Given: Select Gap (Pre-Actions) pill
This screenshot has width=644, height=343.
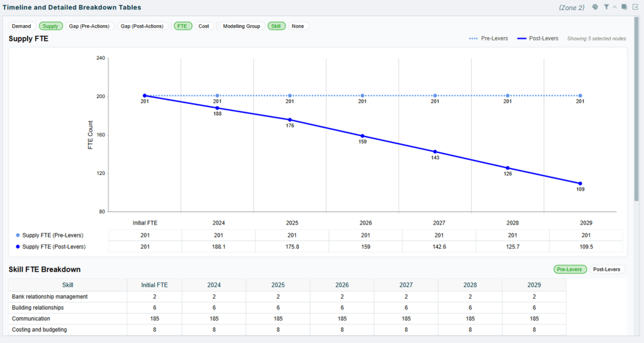Looking at the screenshot, I should point(89,26).
